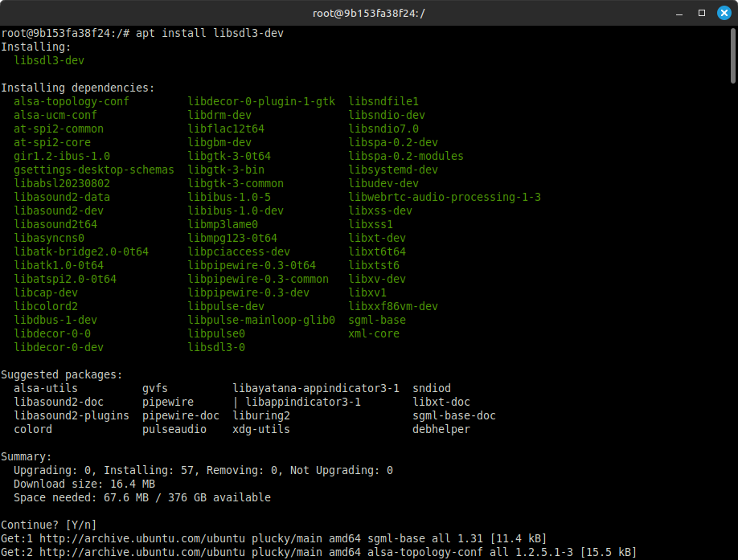Click the vertical scrollbar thumb
738x560 pixels.
pos(733,55)
